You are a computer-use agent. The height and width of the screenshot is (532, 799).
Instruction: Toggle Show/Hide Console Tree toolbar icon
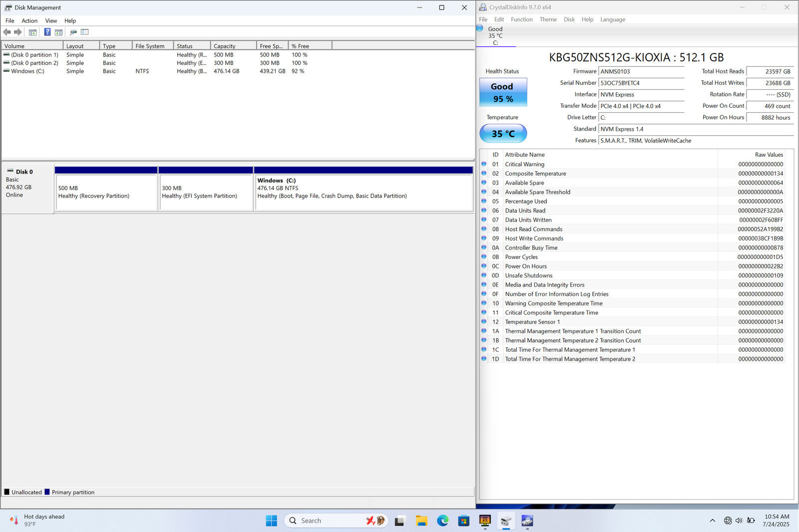pyautogui.click(x=33, y=32)
